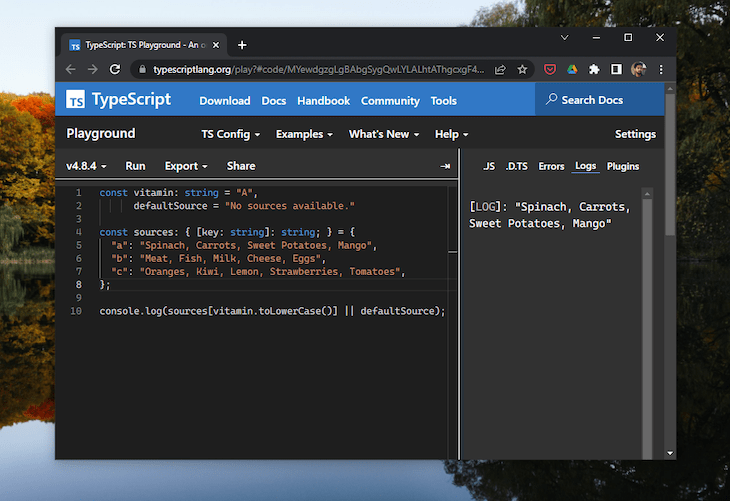The width and height of the screenshot is (730, 501).
Task: Click the Share button
Action: [x=241, y=166]
